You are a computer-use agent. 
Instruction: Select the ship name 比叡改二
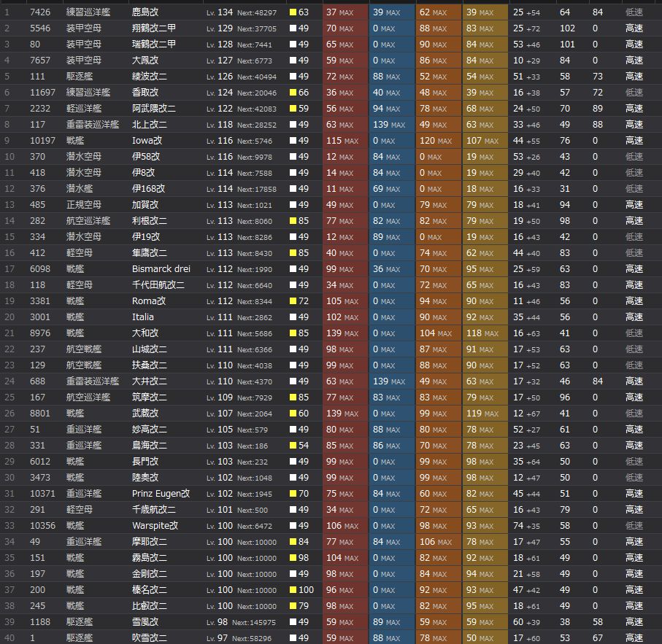click(x=149, y=605)
